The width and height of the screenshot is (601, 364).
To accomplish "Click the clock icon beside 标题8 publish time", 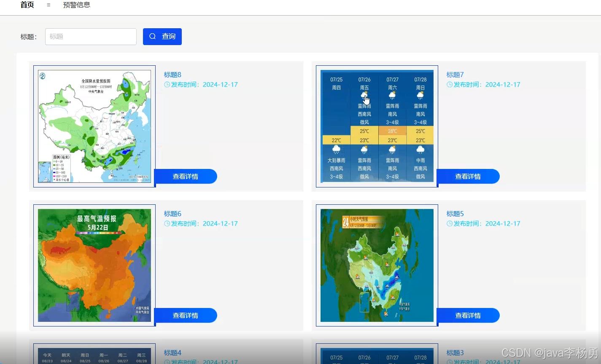I will 167,85.
